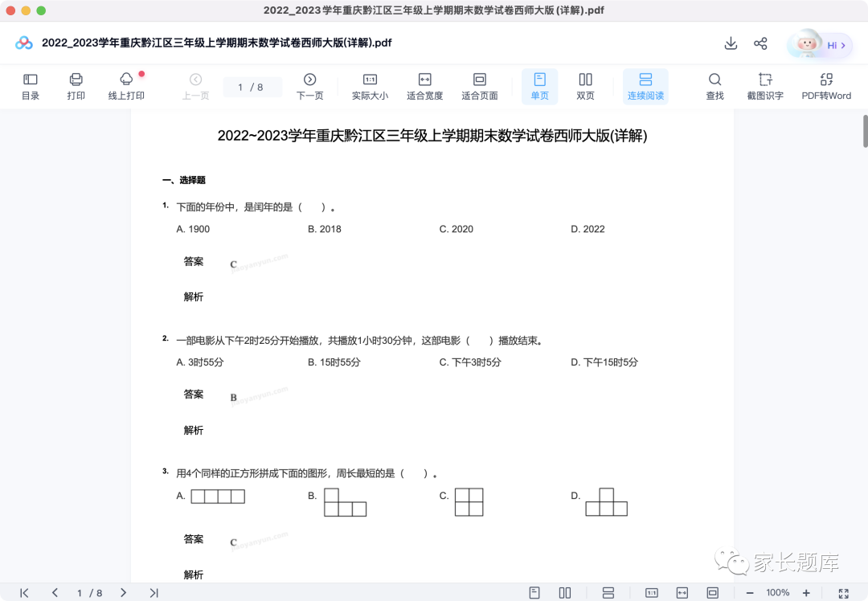Click the document title heading text
This screenshot has height=601, width=868.
point(432,136)
